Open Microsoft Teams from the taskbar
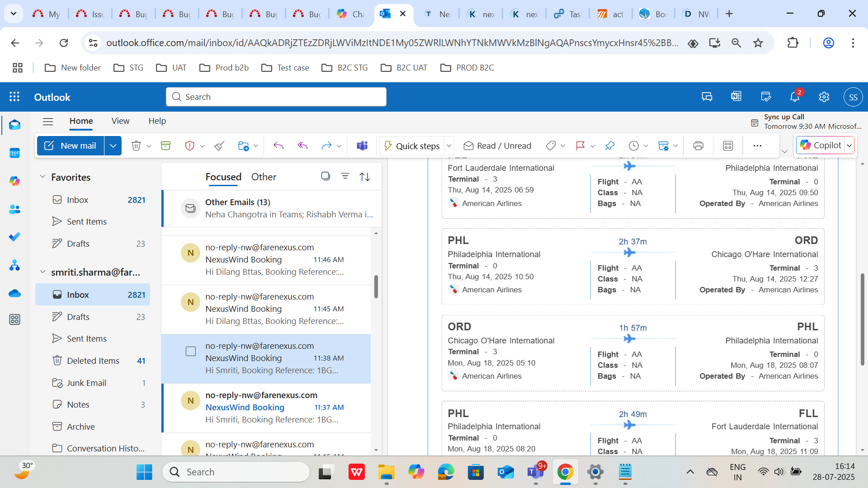 point(535,472)
